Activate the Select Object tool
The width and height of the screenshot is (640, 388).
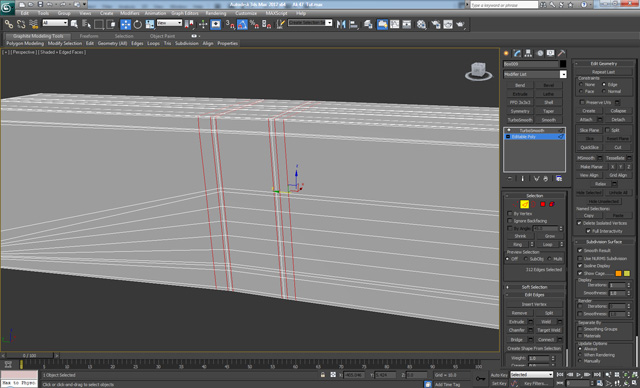pos(74,24)
